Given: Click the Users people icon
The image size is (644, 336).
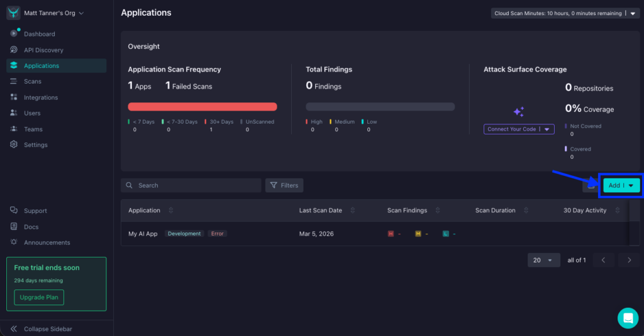Looking at the screenshot, I should pyautogui.click(x=14, y=113).
